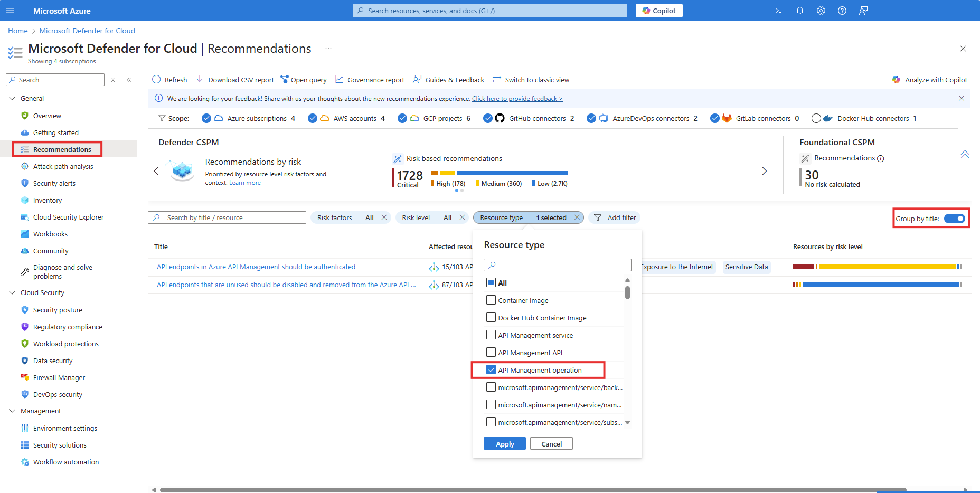Click the Community icon
980x493 pixels.
tap(25, 251)
